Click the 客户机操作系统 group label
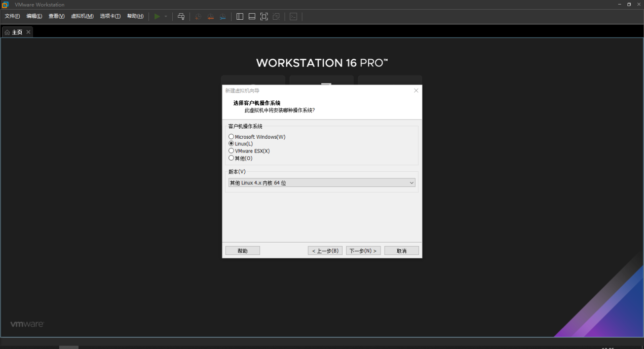Viewport: 644px width, 349px height. point(245,127)
